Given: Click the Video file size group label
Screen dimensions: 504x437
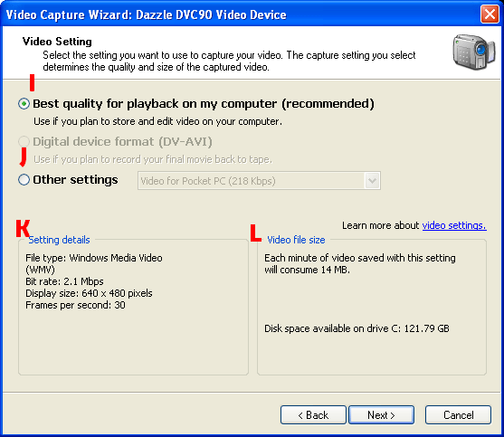Looking at the screenshot, I should (296, 240).
